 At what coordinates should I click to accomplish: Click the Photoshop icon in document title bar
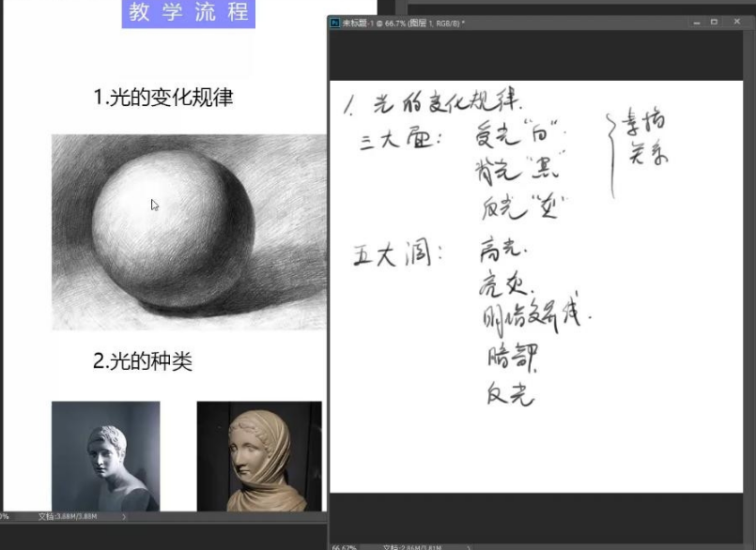(335, 23)
